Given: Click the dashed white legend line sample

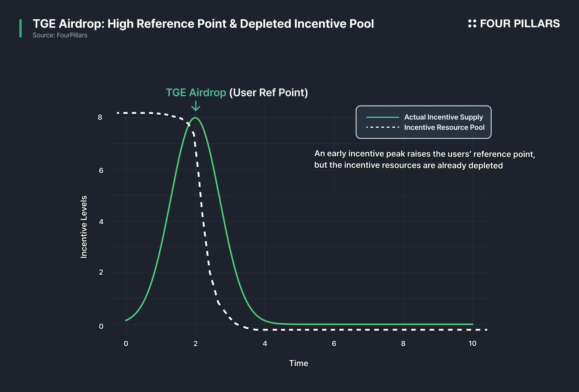Looking at the screenshot, I should (x=383, y=127).
